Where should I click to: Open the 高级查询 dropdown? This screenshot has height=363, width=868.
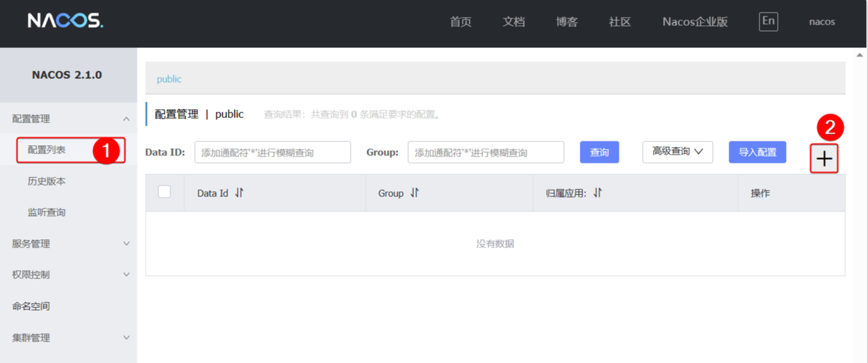click(677, 152)
